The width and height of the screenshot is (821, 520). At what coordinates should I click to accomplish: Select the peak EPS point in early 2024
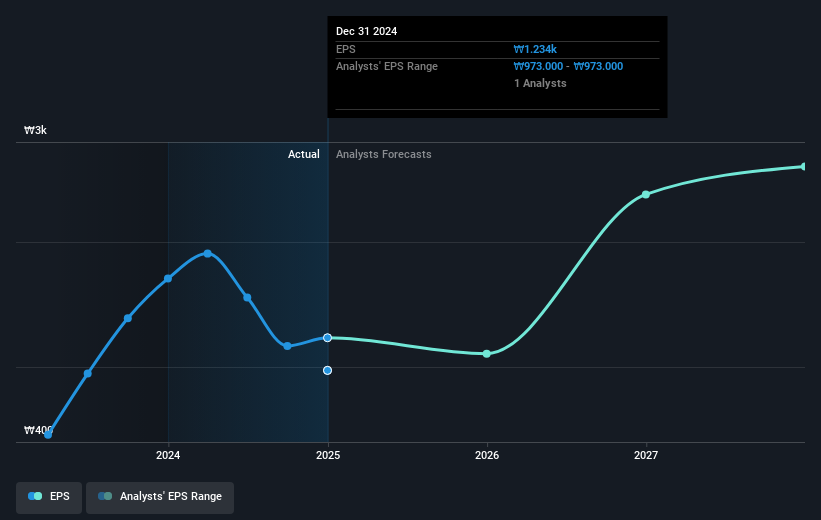[x=208, y=253]
